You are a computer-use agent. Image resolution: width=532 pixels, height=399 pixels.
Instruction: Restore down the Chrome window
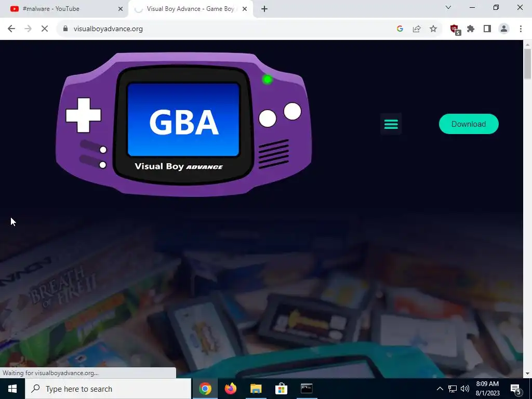496,7
